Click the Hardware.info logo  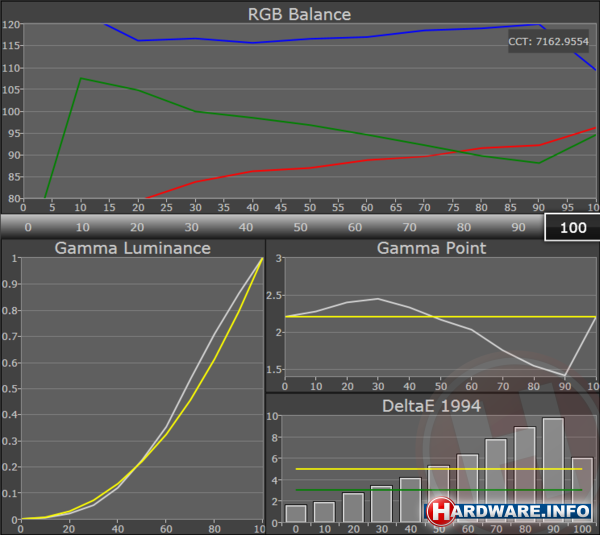tap(509, 512)
